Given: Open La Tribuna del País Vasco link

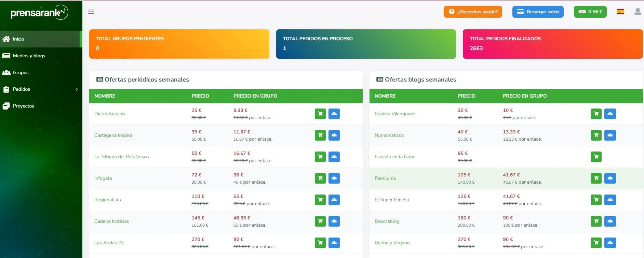Looking at the screenshot, I should click(121, 157).
